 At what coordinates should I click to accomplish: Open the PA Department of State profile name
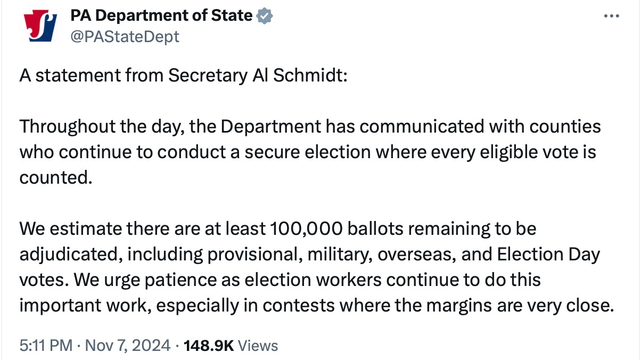[x=161, y=16]
